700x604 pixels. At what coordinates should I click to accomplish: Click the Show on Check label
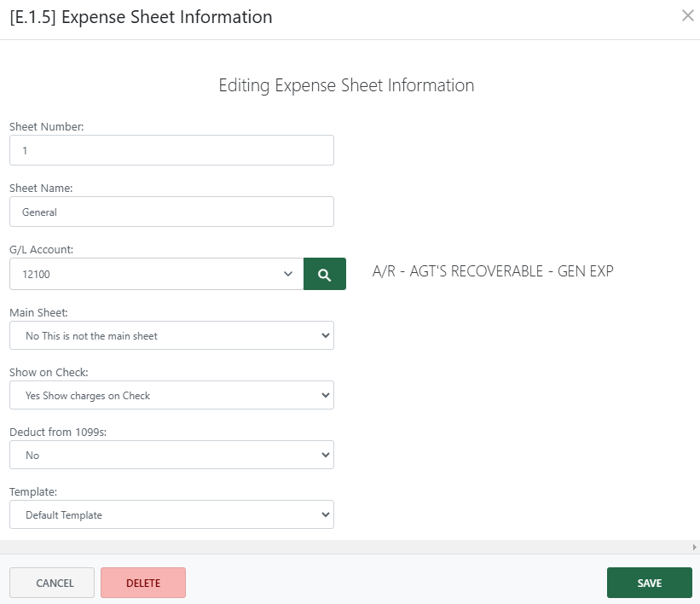point(49,372)
